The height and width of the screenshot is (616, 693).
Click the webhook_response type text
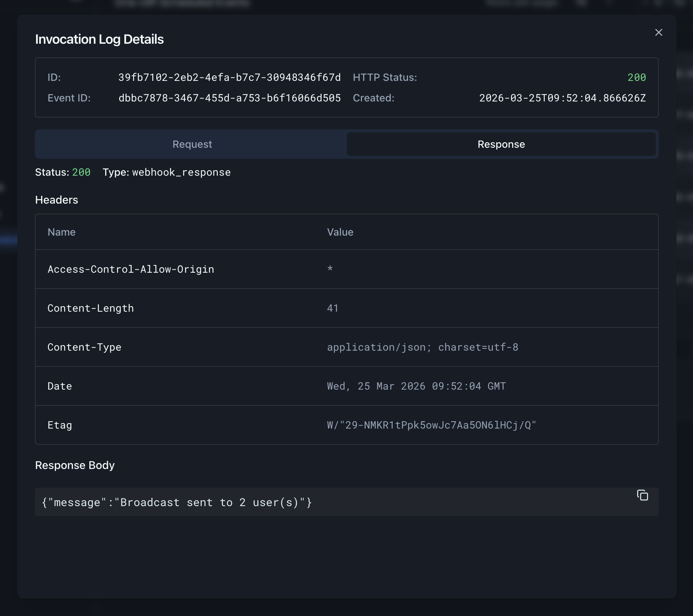click(x=181, y=172)
